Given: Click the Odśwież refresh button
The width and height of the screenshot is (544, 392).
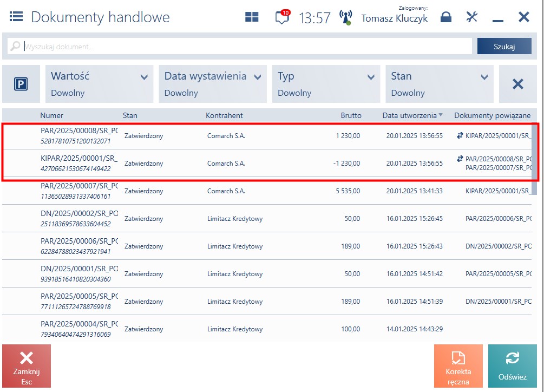Looking at the screenshot, I should point(513,366).
